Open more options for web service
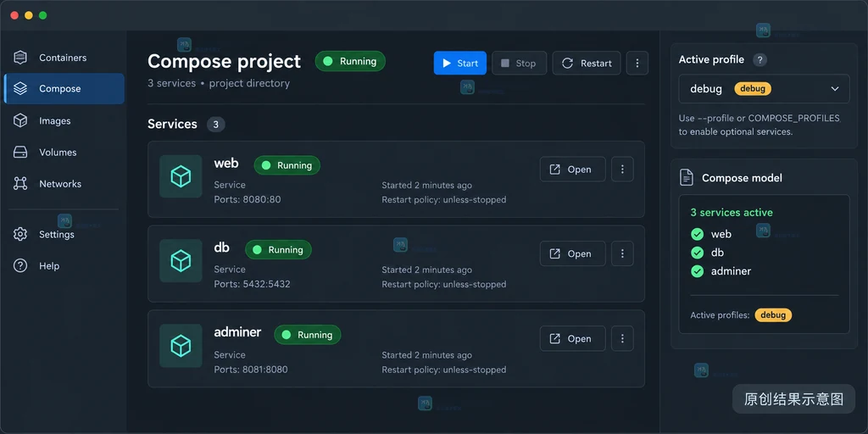This screenshot has height=434, width=868. pyautogui.click(x=622, y=170)
